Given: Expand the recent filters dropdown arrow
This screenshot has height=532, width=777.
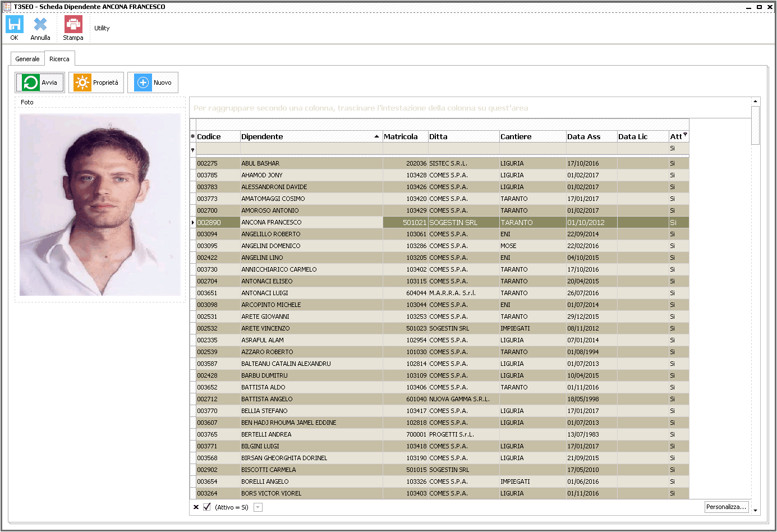Looking at the screenshot, I should click(x=258, y=507).
